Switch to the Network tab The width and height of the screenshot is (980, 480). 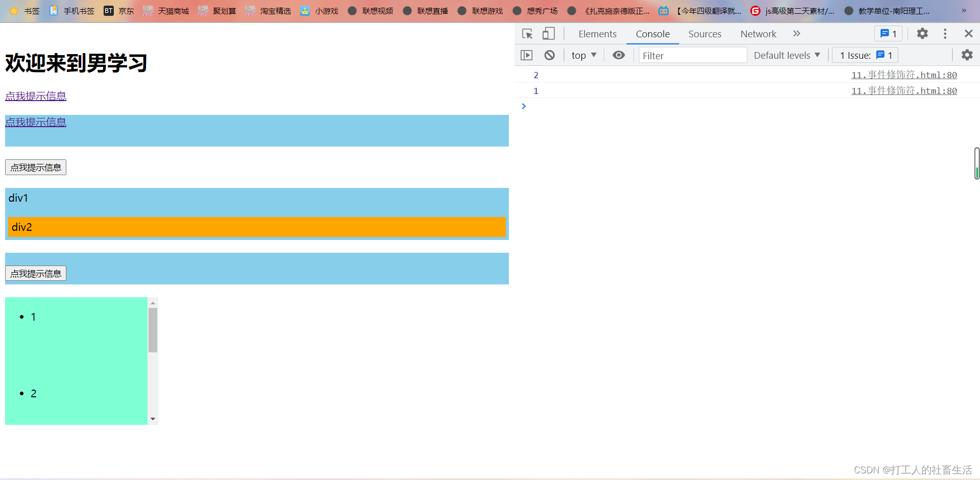(758, 34)
